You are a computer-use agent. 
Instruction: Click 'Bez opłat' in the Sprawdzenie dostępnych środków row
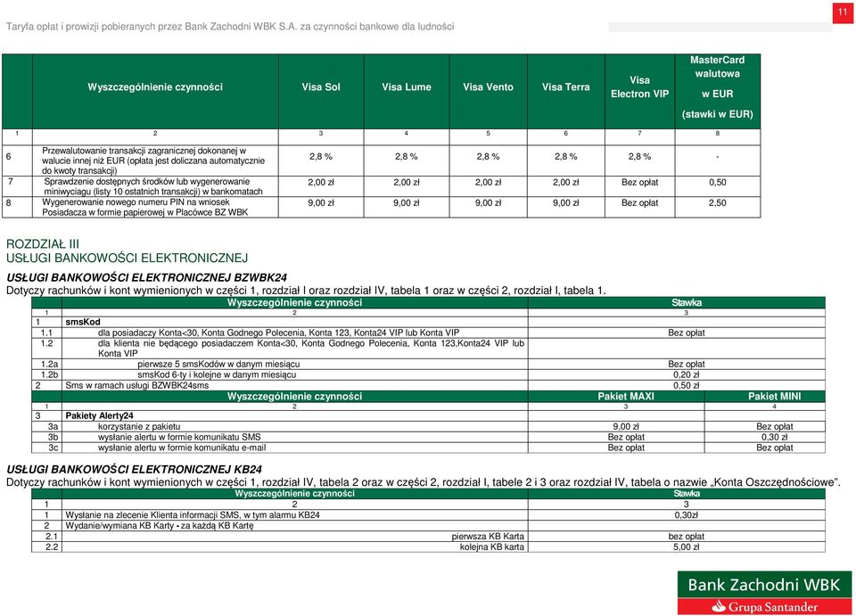click(640, 182)
